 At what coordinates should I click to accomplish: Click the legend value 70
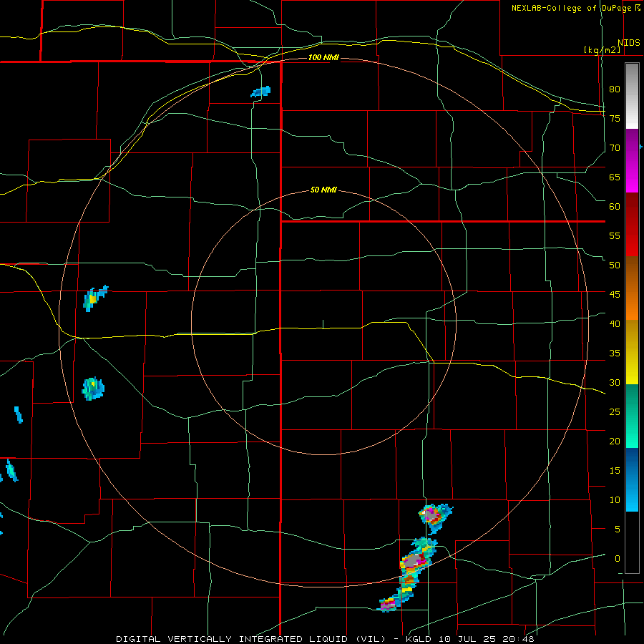[615, 148]
